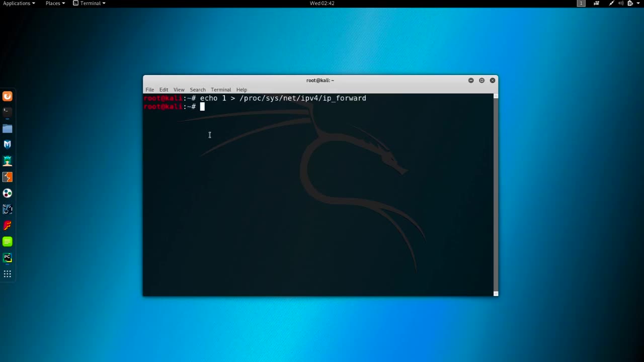Click the screen recorder camera icon
Image resolution: width=644 pixels, height=362 pixels.
click(597, 3)
